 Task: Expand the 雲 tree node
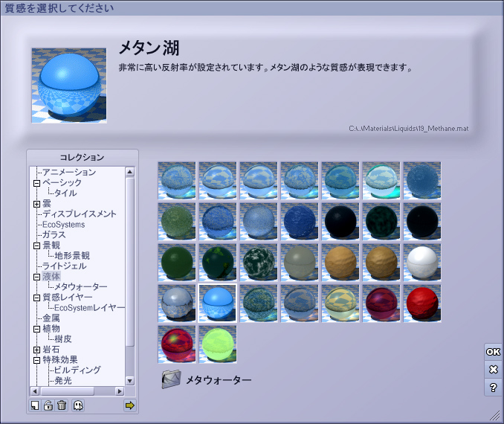36,204
